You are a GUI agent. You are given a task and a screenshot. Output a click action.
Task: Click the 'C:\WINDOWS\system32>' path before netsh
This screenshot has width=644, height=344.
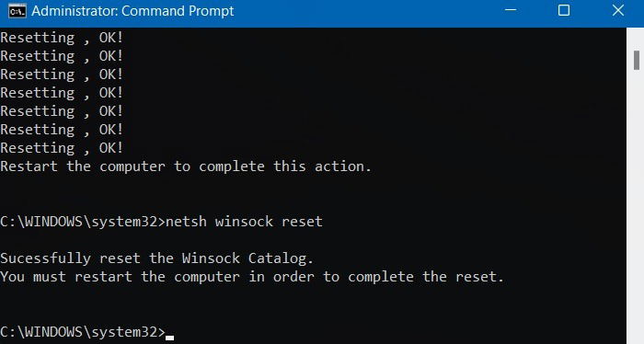click(x=83, y=222)
